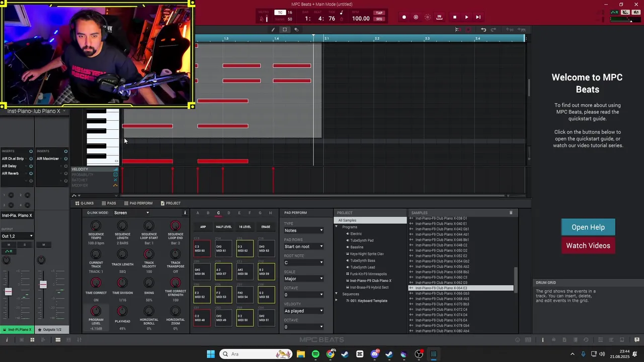Image resolution: width=644 pixels, height=362 pixels.
Task: Select the Inst-Pi.Plano X mixer channel tab
Action: pos(17,330)
